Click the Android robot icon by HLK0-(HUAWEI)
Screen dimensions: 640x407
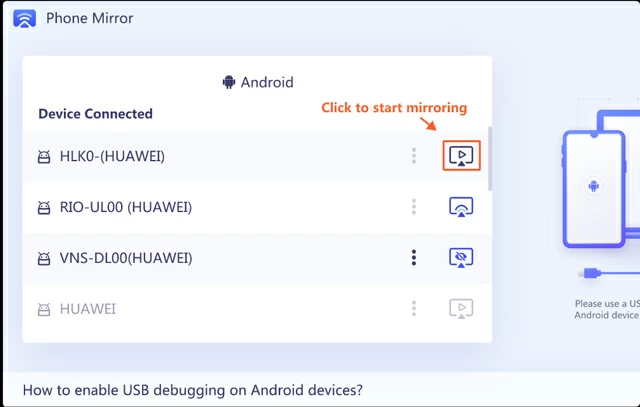pos(43,157)
